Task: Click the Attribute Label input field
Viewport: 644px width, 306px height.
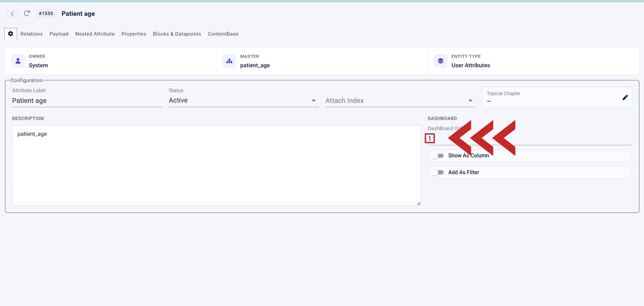Action: point(87,101)
